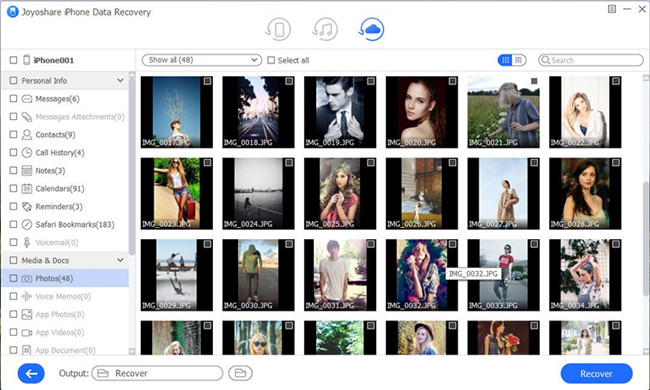Switch to large preview view mode

click(519, 61)
